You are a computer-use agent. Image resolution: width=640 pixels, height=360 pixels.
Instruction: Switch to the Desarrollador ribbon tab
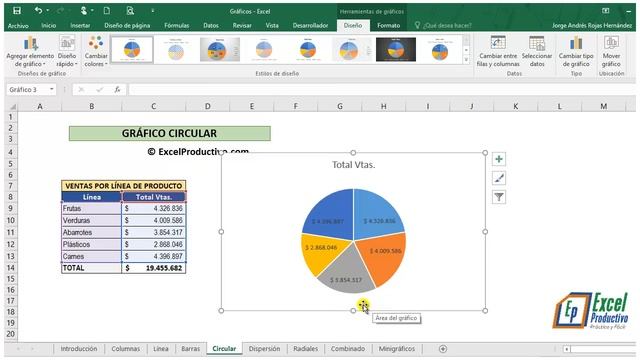311,25
